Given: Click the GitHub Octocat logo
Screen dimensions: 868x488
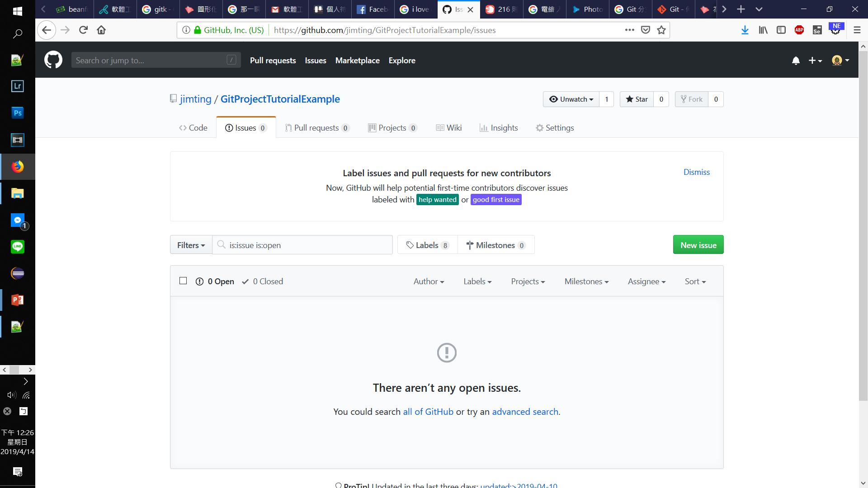Looking at the screenshot, I should click(53, 60).
